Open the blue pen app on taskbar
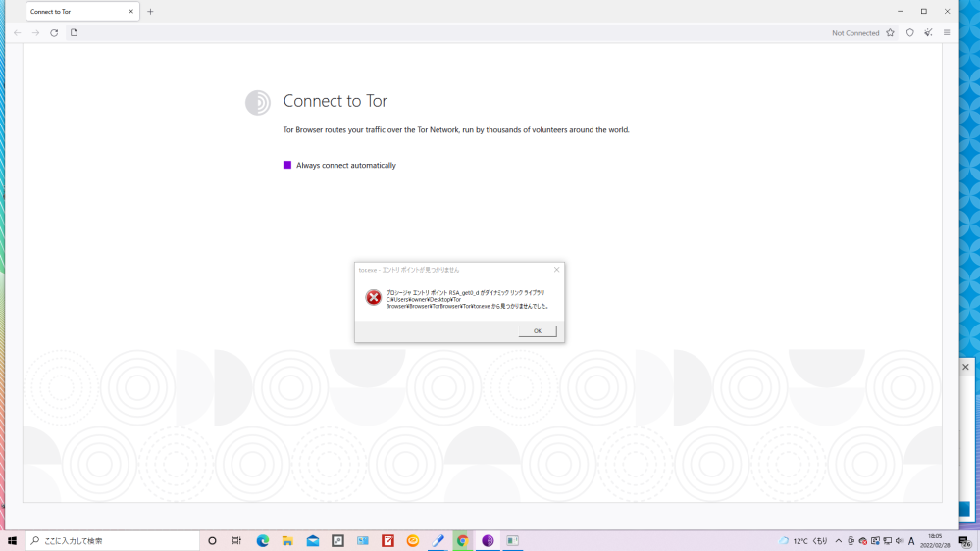Image resolution: width=980 pixels, height=551 pixels. tap(438, 541)
